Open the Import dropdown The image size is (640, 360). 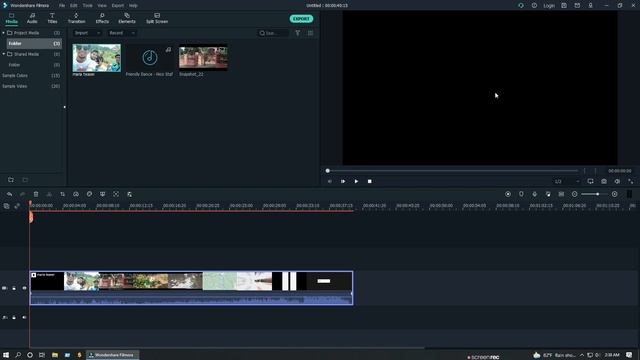pyautogui.click(x=87, y=33)
